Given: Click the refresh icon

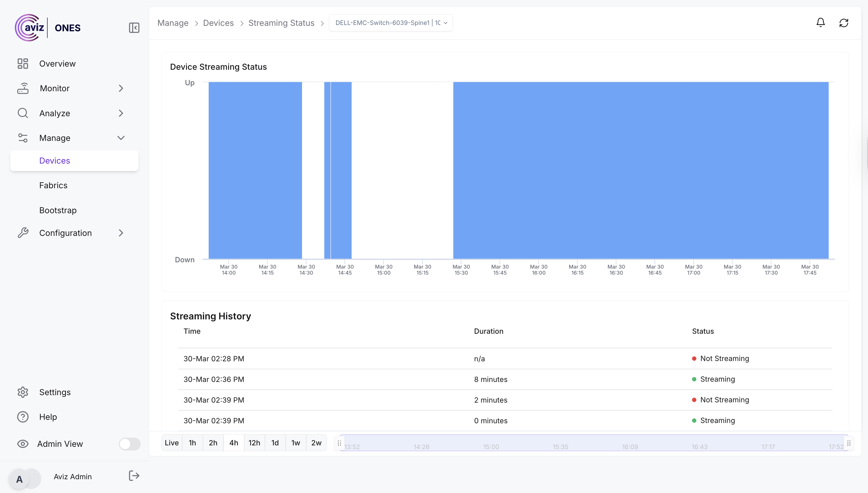Looking at the screenshot, I should 844,23.
